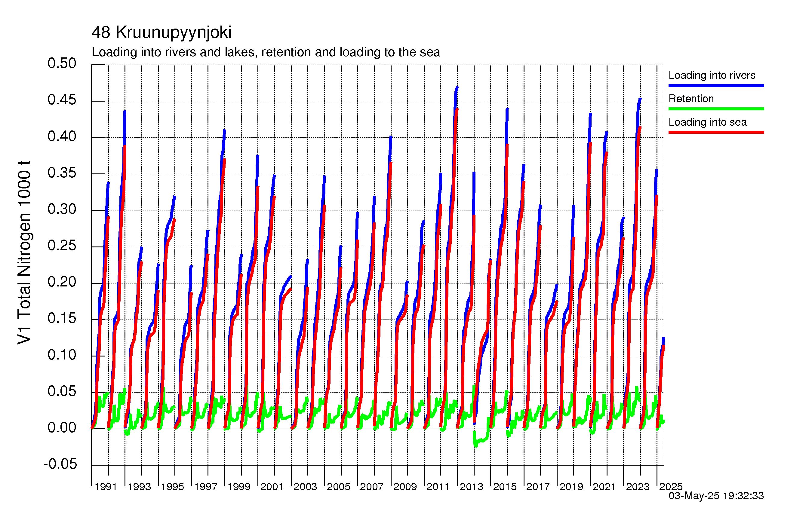Click the y-axis value 0.45

pos(62,99)
